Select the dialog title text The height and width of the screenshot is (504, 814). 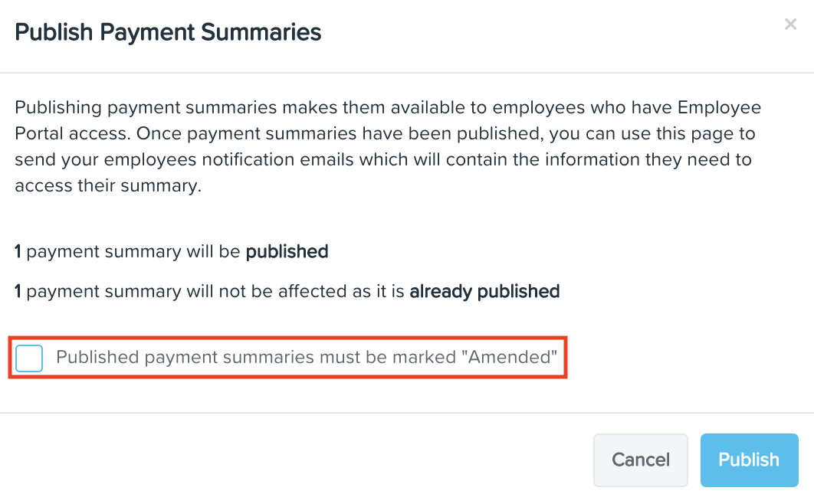(168, 32)
